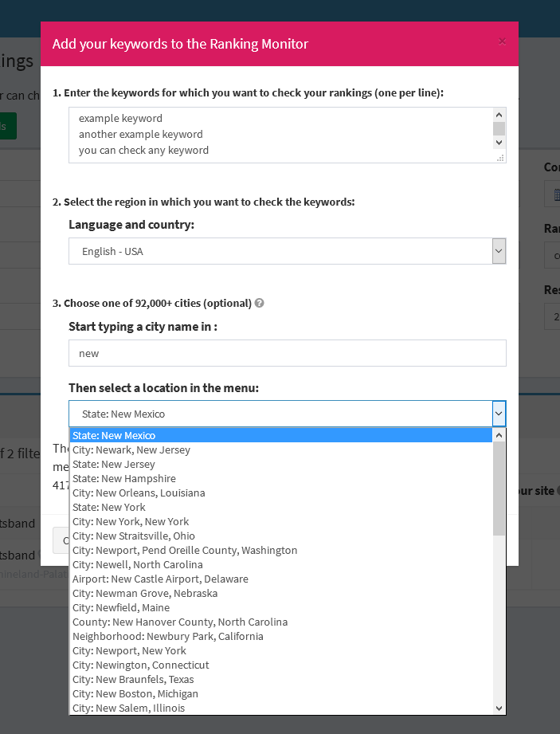Open the Language and country combo box arrow
Screen dimensions: 560x734
[x=499, y=250]
